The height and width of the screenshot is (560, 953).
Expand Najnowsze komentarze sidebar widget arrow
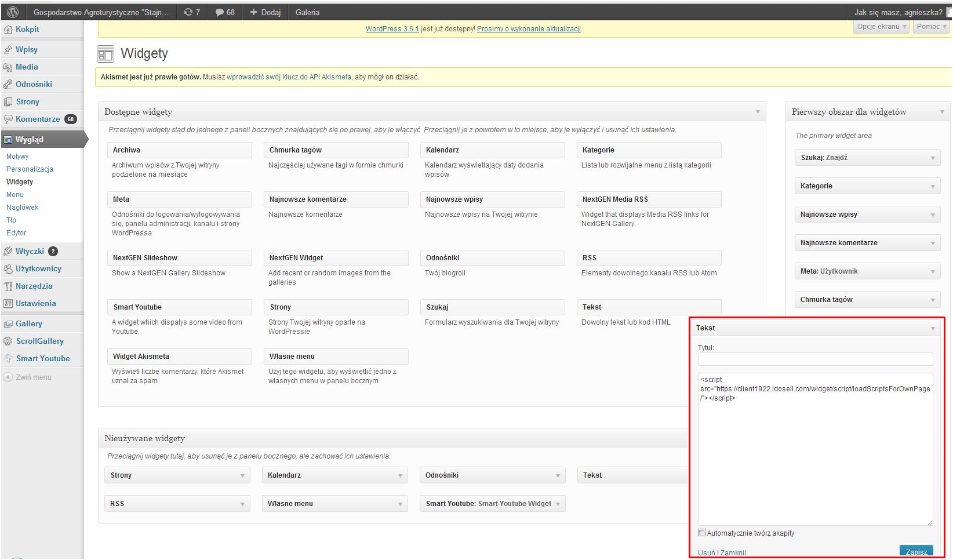(x=933, y=243)
